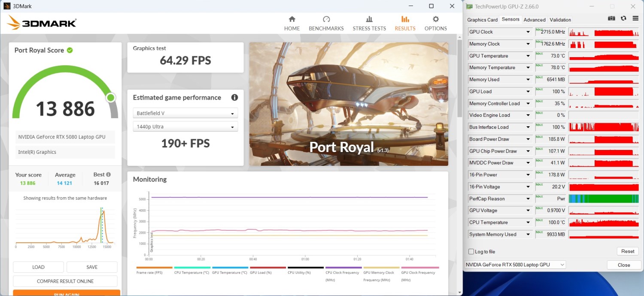
Task: Take a GPU-Z screenshot with camera icon
Action: (x=611, y=18)
